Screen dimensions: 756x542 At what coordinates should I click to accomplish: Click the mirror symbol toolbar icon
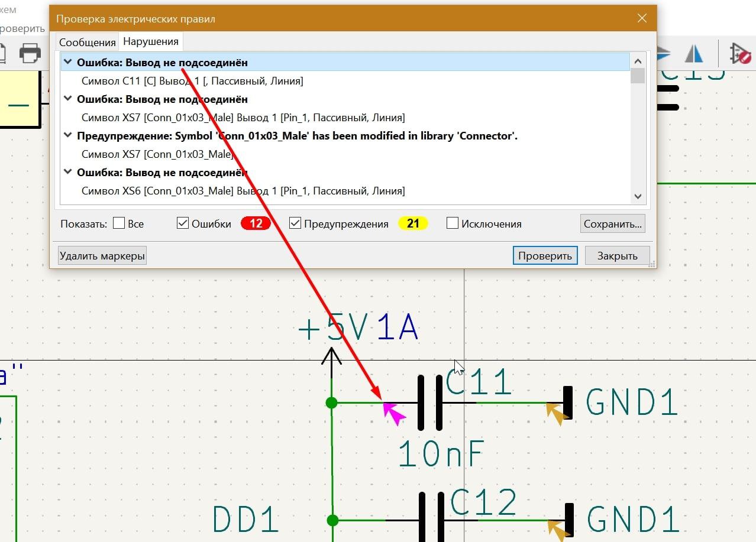[x=693, y=53]
